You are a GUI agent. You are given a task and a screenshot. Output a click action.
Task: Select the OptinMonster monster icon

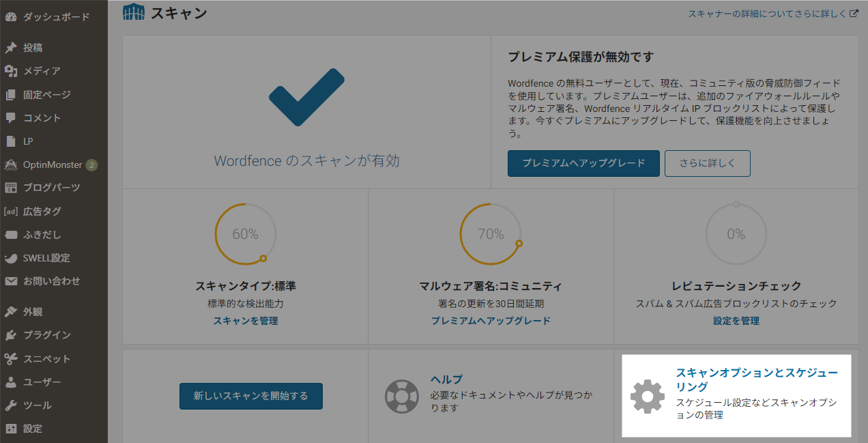click(x=10, y=165)
